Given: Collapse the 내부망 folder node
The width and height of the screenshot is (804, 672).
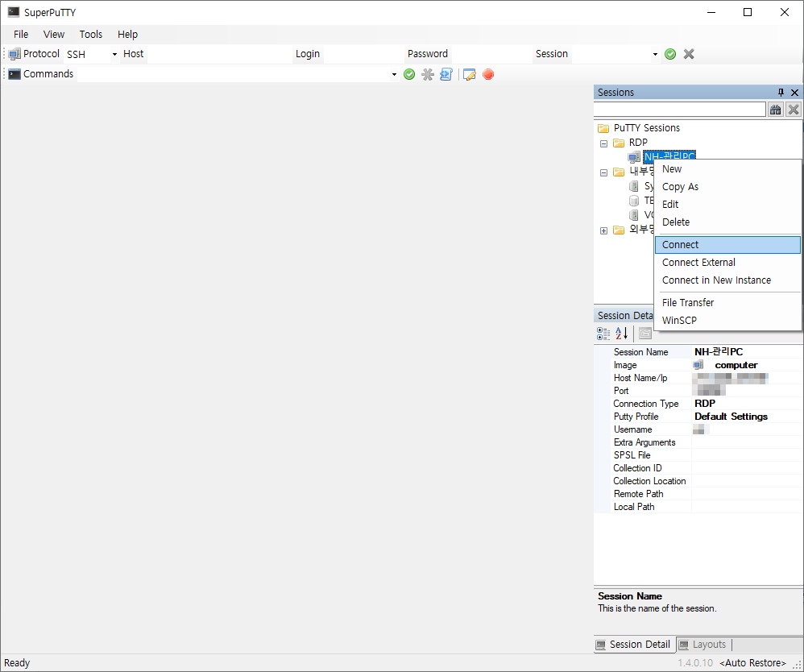Looking at the screenshot, I should pos(603,173).
